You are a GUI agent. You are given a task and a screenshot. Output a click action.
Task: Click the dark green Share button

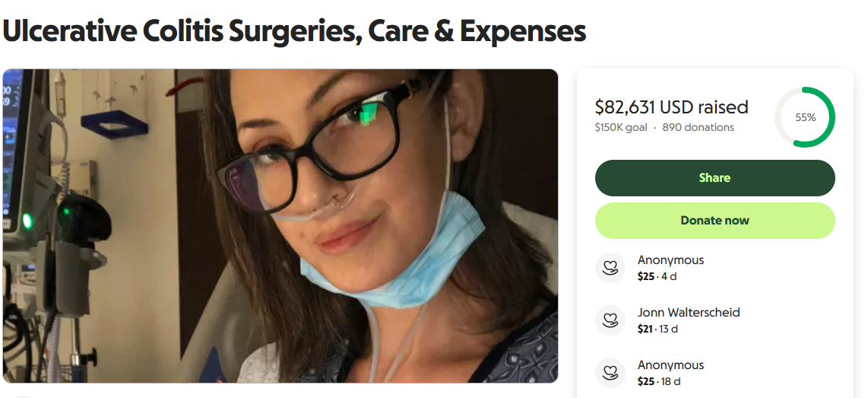click(714, 178)
